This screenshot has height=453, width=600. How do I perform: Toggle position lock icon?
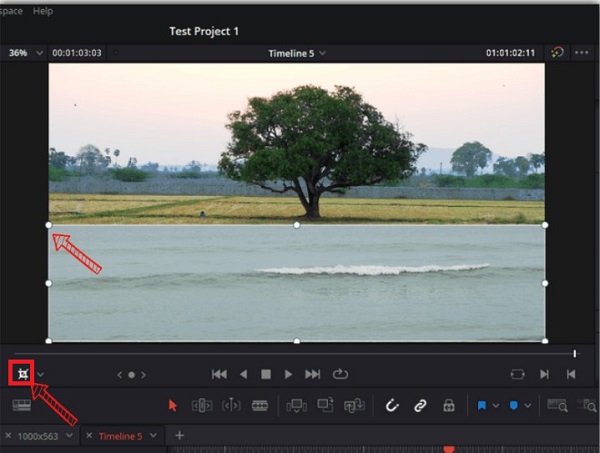[448, 406]
